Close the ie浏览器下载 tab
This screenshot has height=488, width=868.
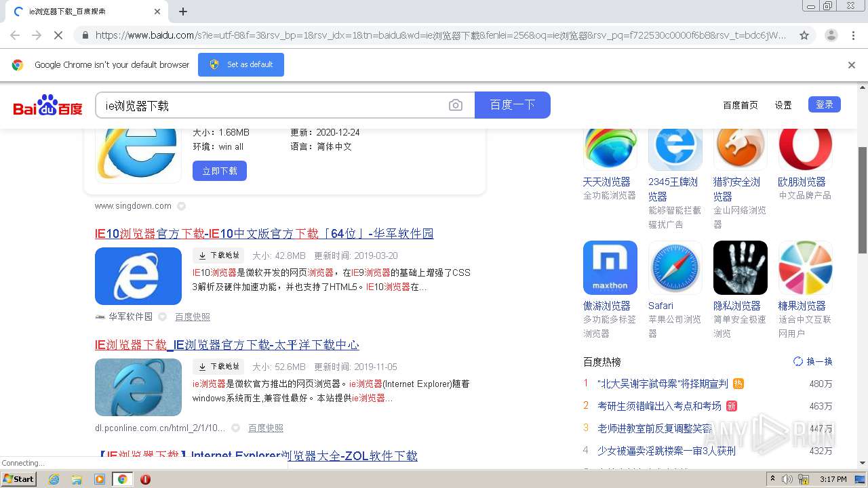click(157, 12)
